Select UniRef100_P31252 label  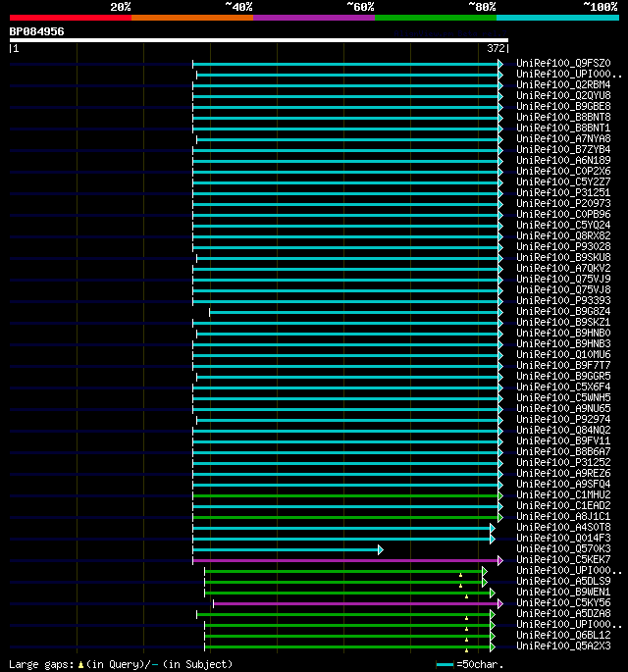coord(563,462)
